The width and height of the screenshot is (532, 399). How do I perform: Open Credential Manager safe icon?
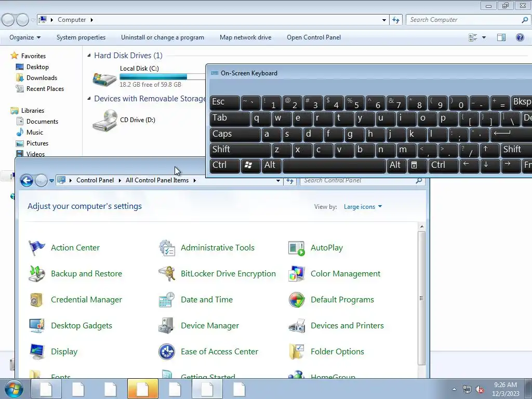tap(37, 300)
